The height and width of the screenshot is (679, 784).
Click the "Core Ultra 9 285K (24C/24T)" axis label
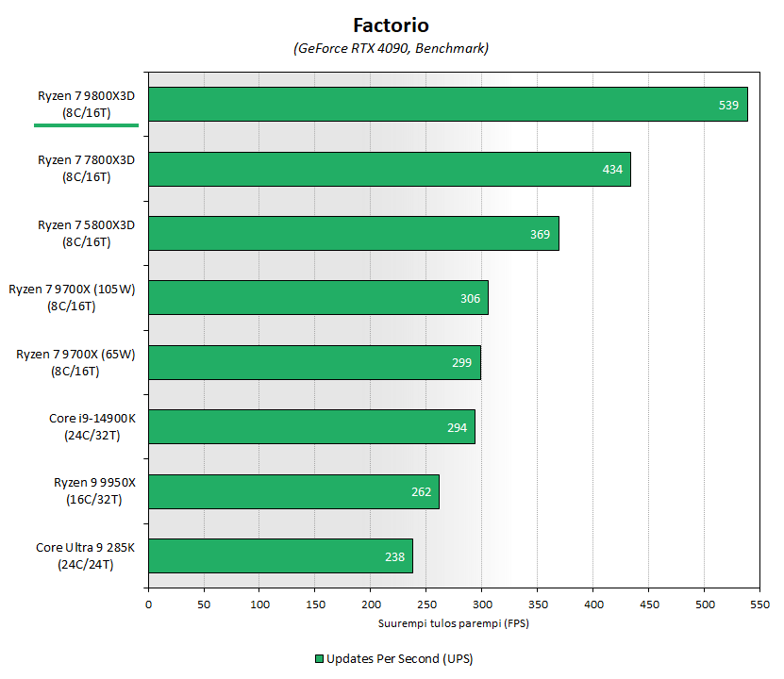(x=86, y=555)
